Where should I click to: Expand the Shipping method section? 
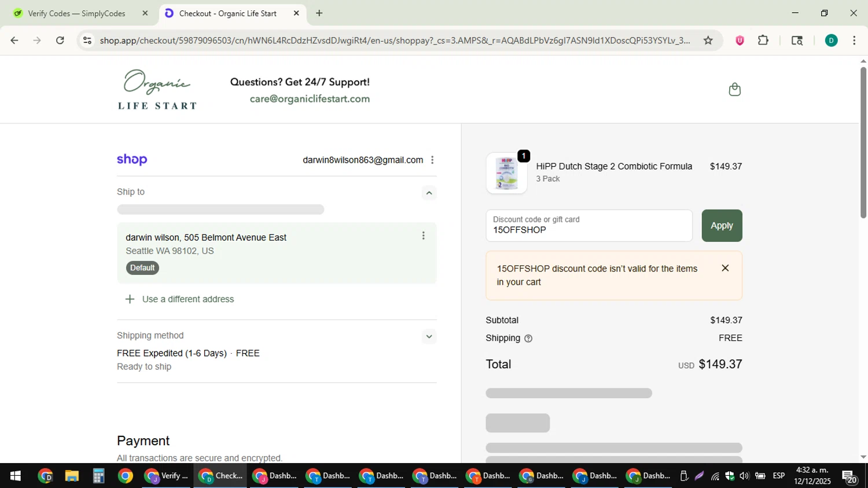429,336
